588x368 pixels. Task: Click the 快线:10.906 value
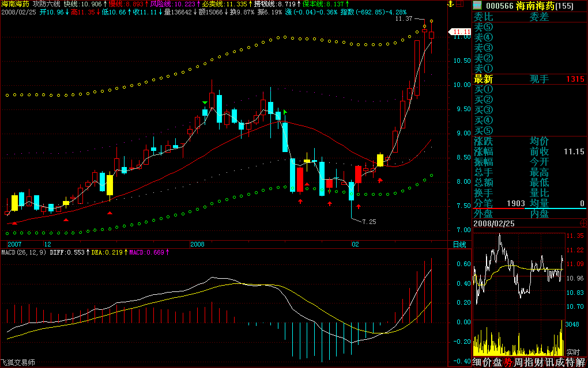(83, 4)
